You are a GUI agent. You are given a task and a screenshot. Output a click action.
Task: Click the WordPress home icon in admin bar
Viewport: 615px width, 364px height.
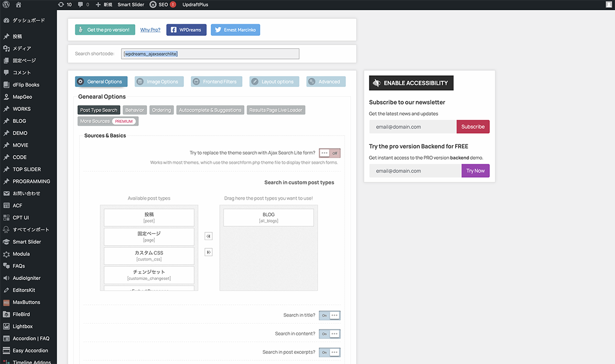[18, 5]
